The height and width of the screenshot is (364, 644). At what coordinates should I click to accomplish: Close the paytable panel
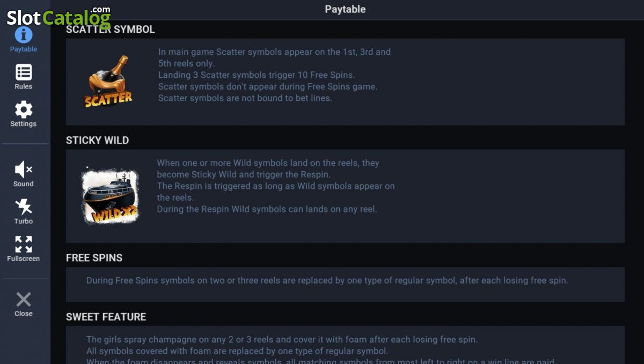24,300
